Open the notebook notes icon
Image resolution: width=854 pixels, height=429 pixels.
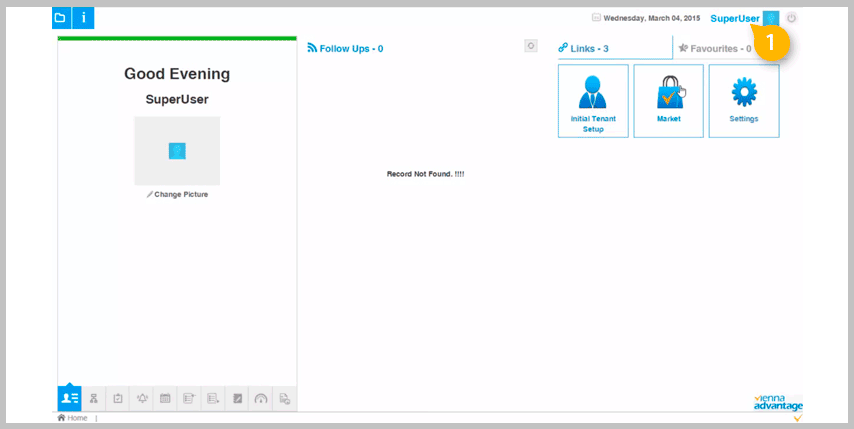click(237, 399)
